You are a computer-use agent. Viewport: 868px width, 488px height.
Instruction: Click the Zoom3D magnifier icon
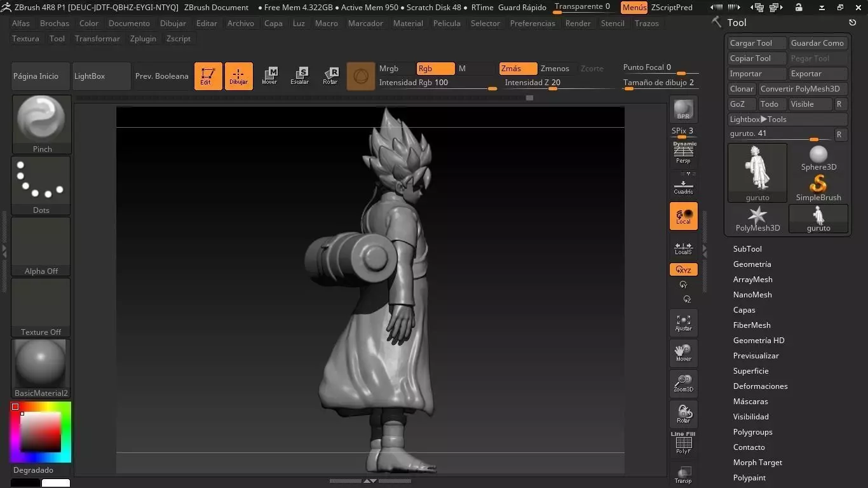(684, 384)
